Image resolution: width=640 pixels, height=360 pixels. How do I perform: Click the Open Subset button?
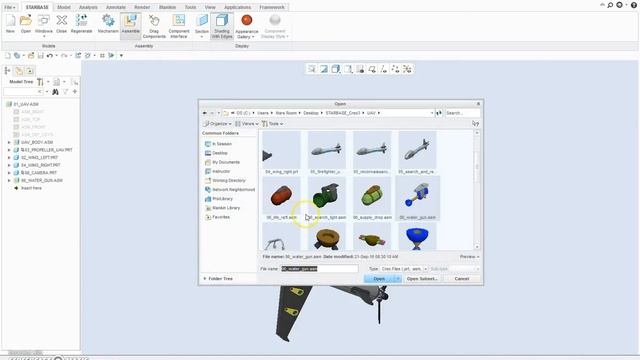point(422,279)
